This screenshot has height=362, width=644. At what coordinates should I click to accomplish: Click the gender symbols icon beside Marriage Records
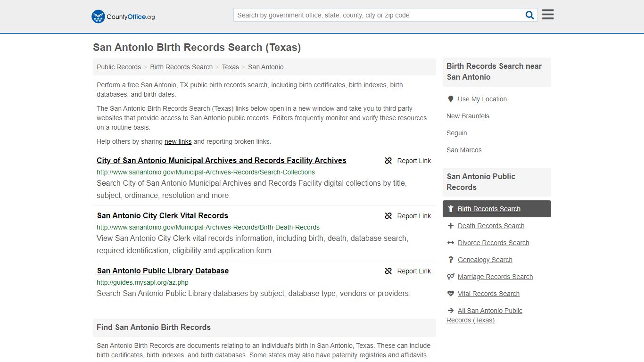click(x=451, y=277)
